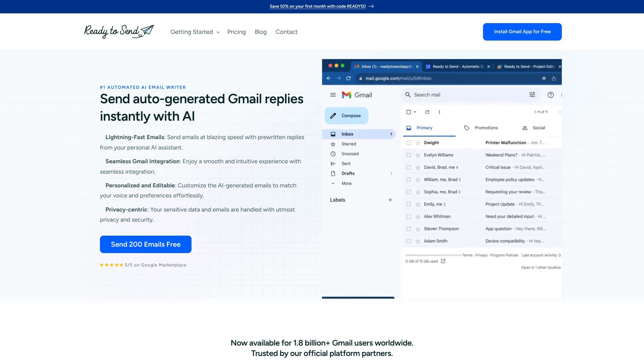
Task: Expand the More folders chevron
Action: pos(333,183)
